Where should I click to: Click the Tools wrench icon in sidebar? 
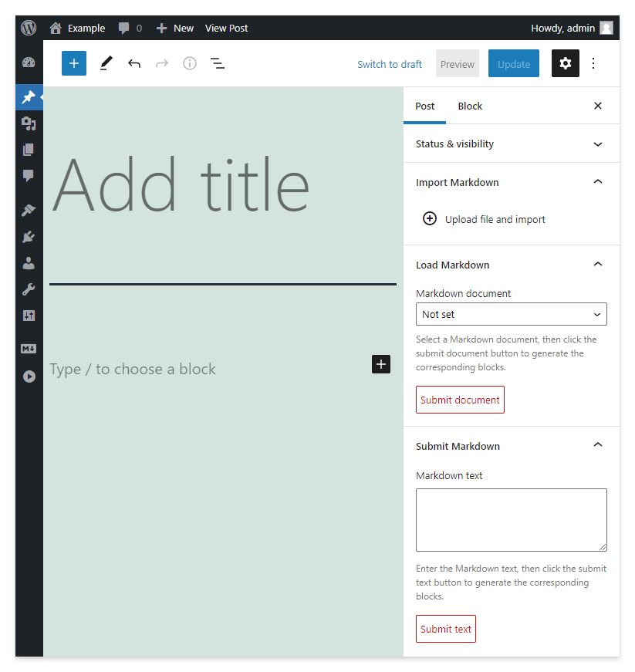(x=29, y=289)
